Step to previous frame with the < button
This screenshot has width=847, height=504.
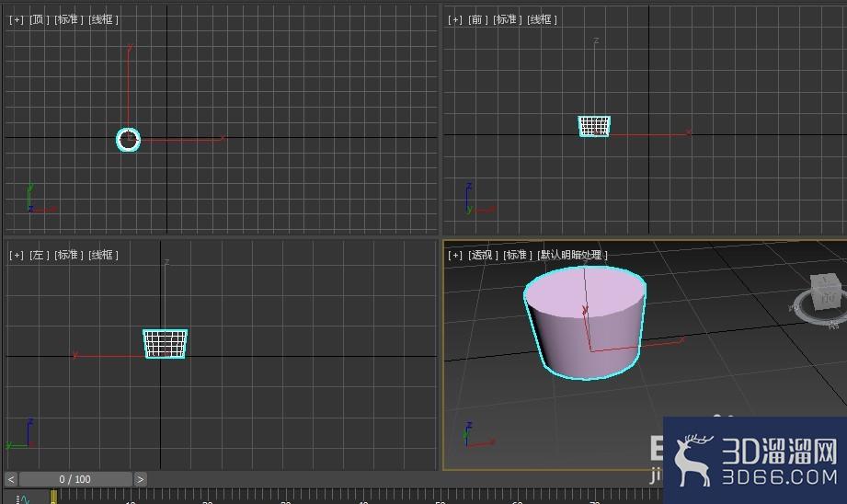pos(11,479)
